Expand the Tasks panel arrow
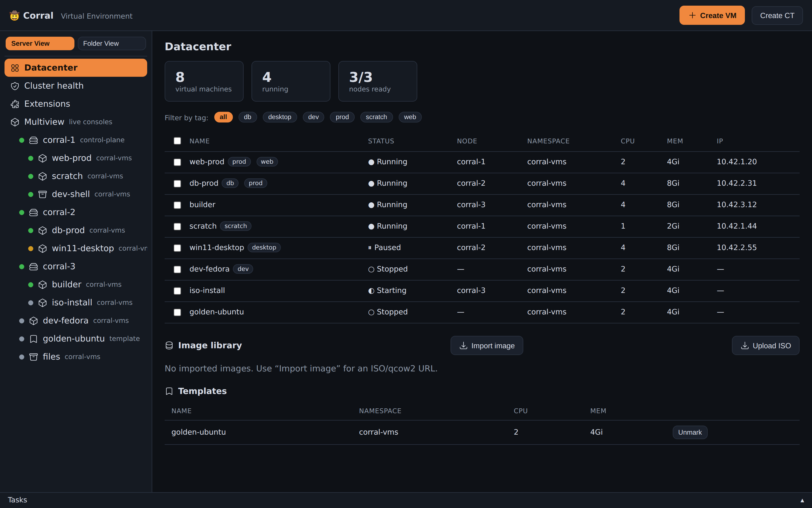This screenshot has width=812, height=508. pyautogui.click(x=802, y=501)
